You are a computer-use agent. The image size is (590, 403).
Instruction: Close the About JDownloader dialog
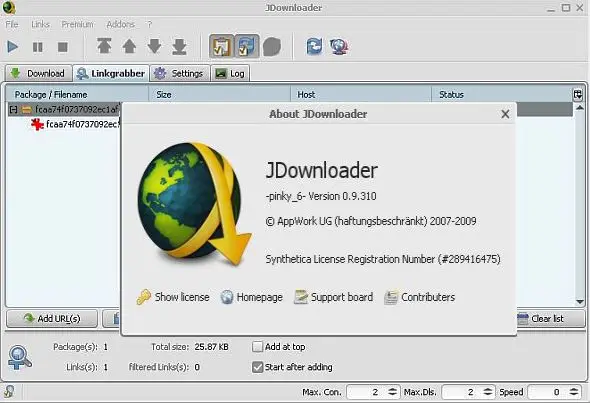click(x=505, y=114)
